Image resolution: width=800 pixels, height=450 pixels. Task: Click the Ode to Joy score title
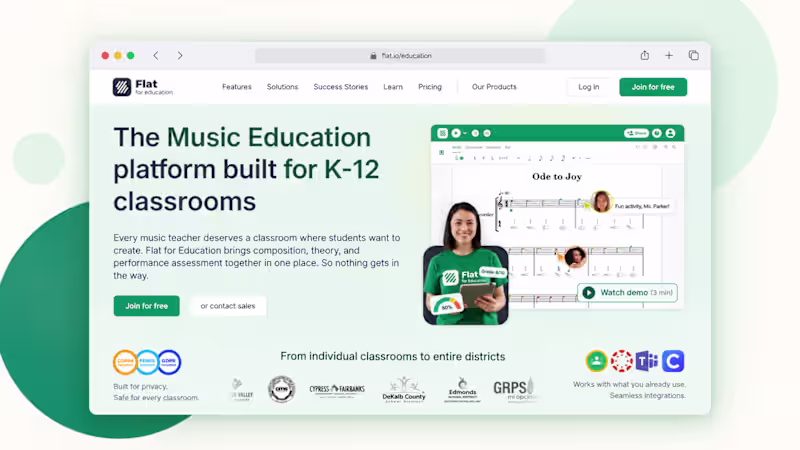point(557,177)
